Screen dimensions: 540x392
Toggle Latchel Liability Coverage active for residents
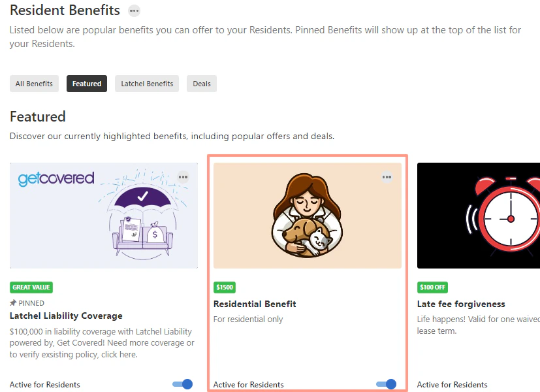[x=183, y=384]
